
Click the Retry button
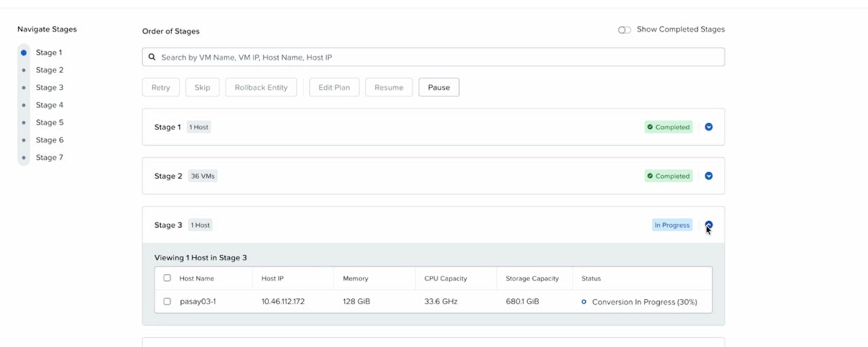(x=161, y=87)
